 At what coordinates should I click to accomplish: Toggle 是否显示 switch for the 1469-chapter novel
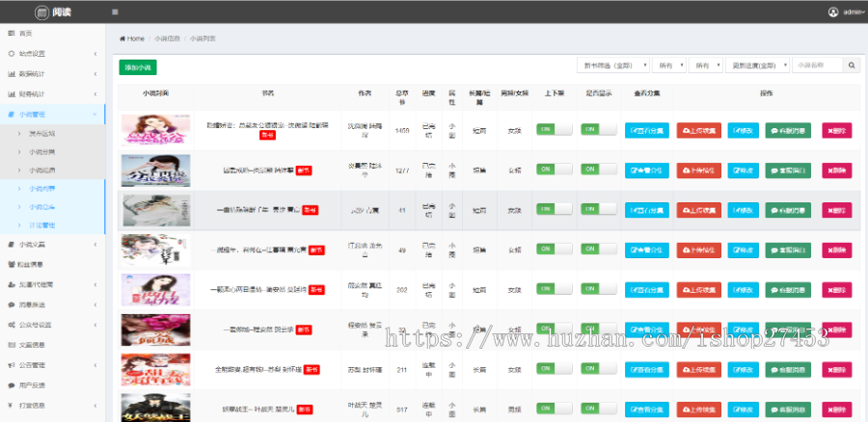pos(598,129)
